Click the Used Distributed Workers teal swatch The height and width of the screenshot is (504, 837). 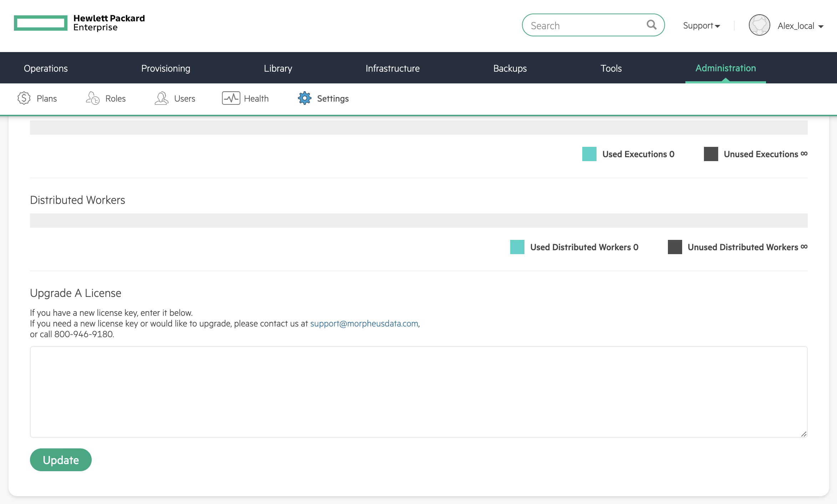click(517, 247)
